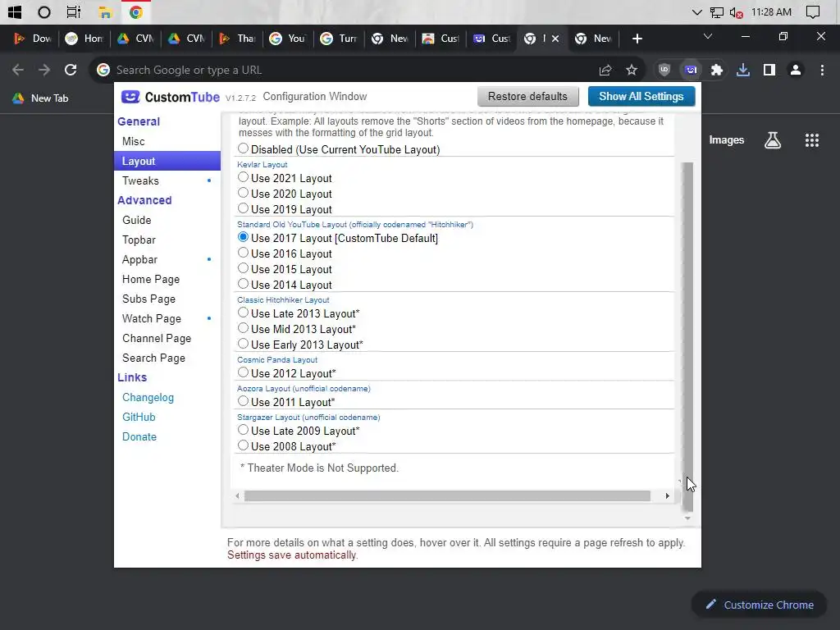This screenshot has height=630, width=840.
Task: Open Task View in the taskbar
Action: (x=74, y=11)
